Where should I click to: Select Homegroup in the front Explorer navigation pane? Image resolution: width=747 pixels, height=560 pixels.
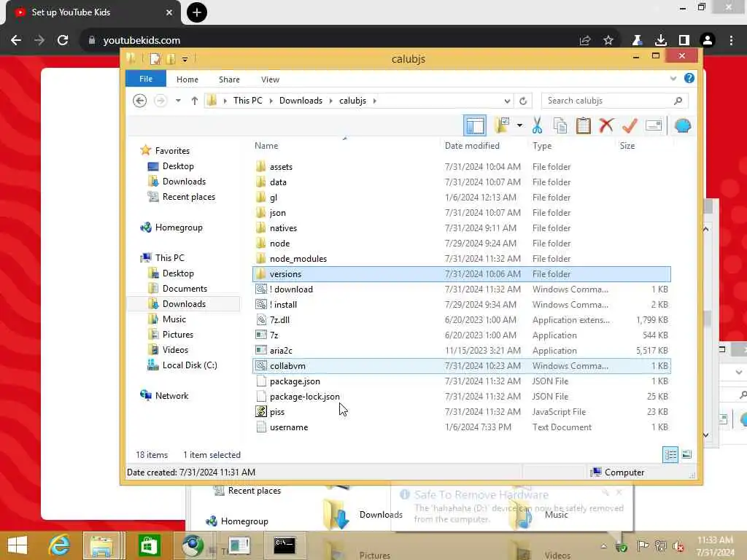point(179,227)
